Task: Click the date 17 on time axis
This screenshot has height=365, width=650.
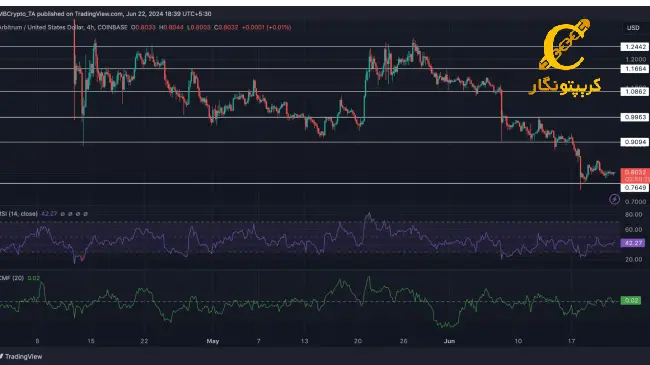Action: pyautogui.click(x=571, y=341)
